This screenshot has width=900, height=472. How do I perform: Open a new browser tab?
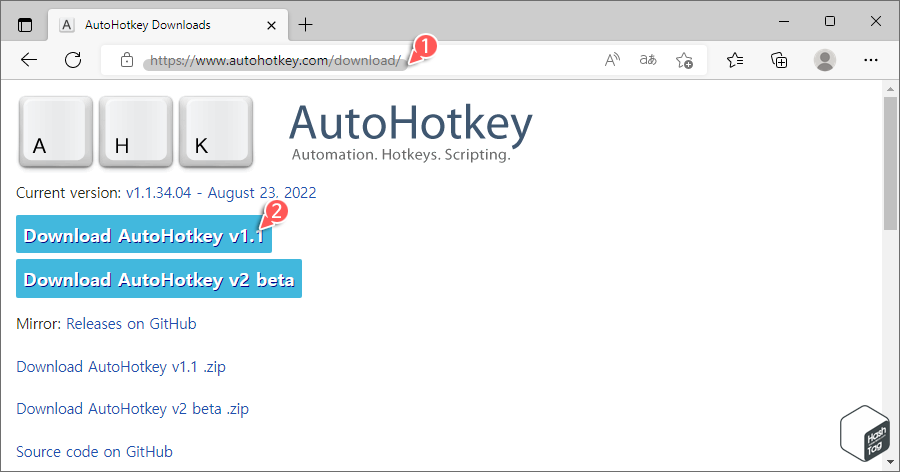(305, 25)
